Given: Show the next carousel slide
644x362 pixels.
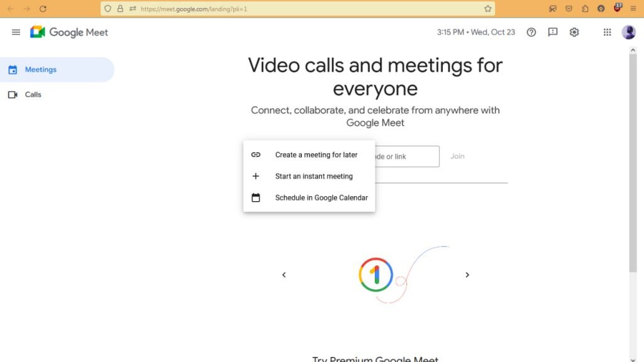Looking at the screenshot, I should pyautogui.click(x=467, y=275).
